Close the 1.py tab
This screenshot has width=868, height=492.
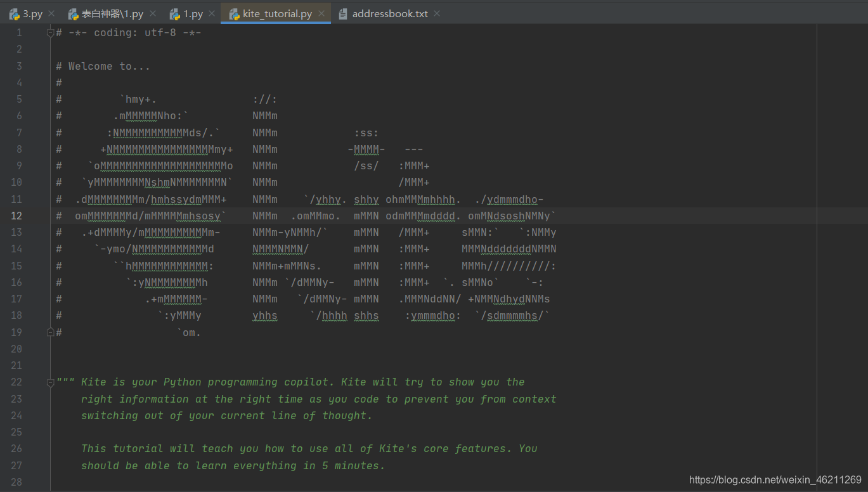[212, 13]
